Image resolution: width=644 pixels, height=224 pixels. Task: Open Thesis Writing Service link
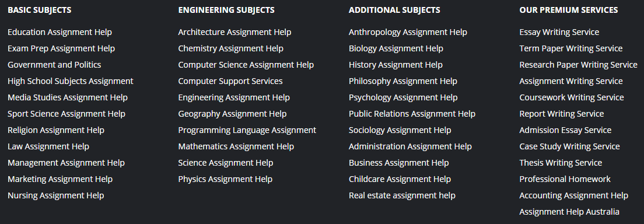[x=561, y=163]
